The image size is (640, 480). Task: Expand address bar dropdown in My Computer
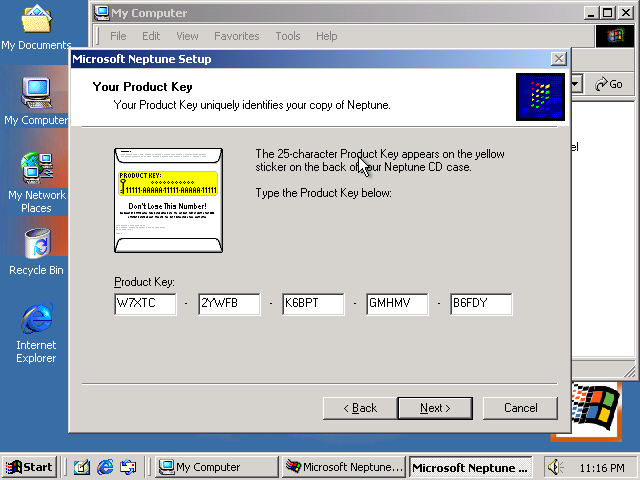click(x=576, y=84)
